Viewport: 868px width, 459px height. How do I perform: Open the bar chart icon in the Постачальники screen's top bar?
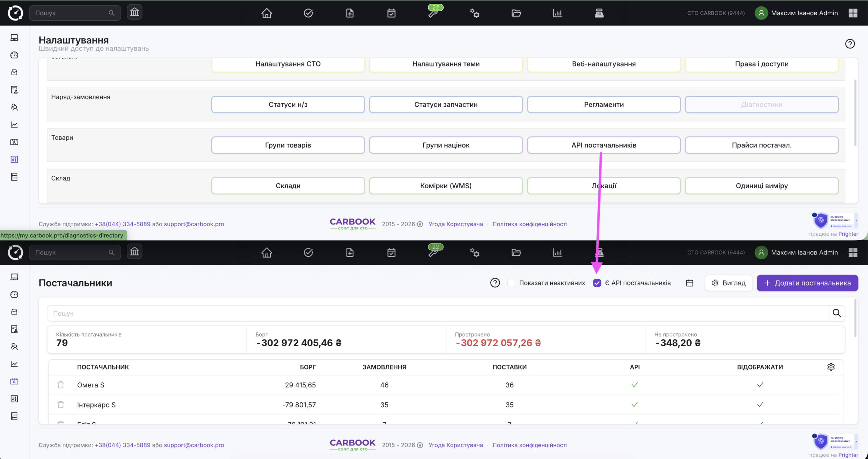click(557, 252)
